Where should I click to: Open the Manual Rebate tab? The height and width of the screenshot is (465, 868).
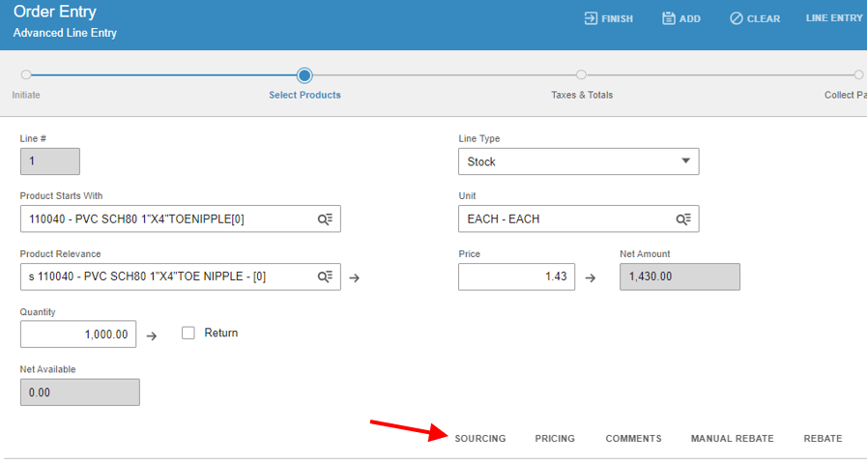(732, 439)
